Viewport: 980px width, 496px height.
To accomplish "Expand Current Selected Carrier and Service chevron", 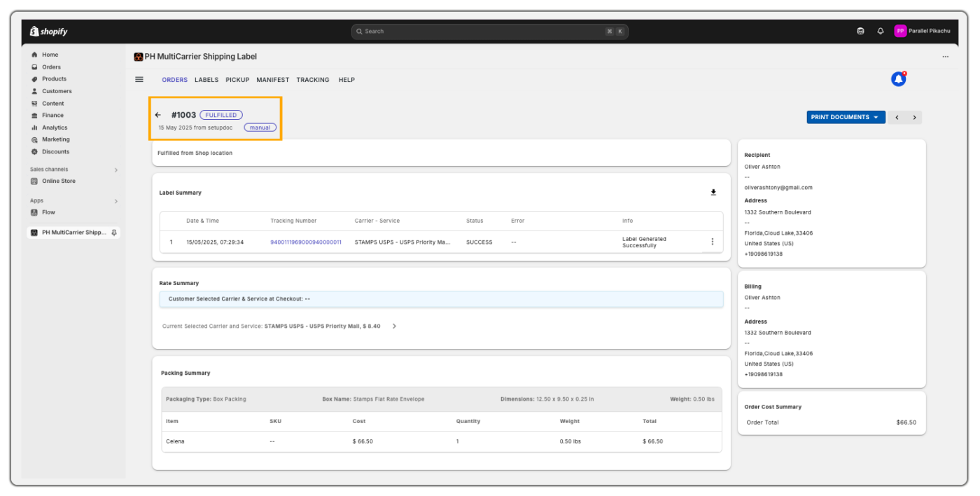I will pos(395,326).
